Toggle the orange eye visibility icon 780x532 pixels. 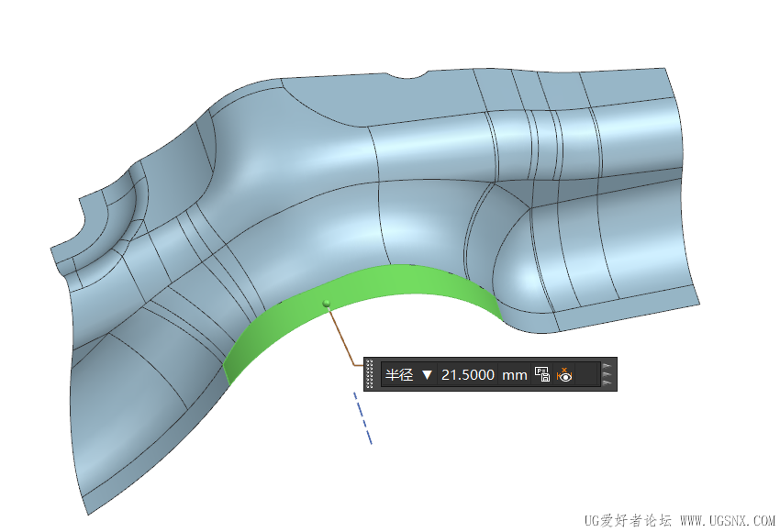tap(564, 374)
